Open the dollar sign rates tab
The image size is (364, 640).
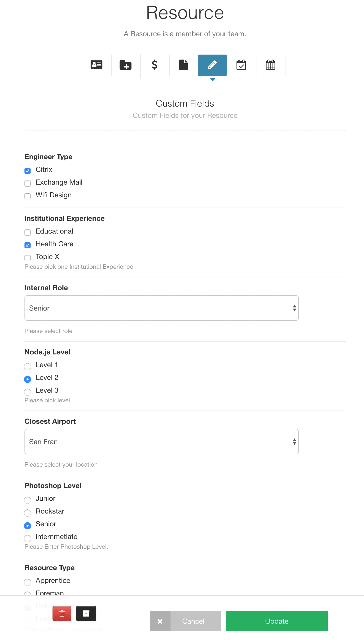coord(154,65)
